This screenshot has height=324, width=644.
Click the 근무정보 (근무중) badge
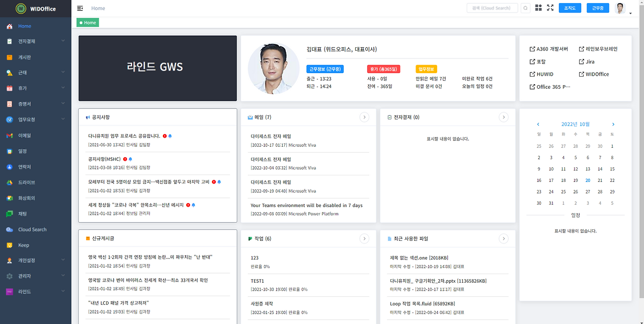pyautogui.click(x=325, y=69)
